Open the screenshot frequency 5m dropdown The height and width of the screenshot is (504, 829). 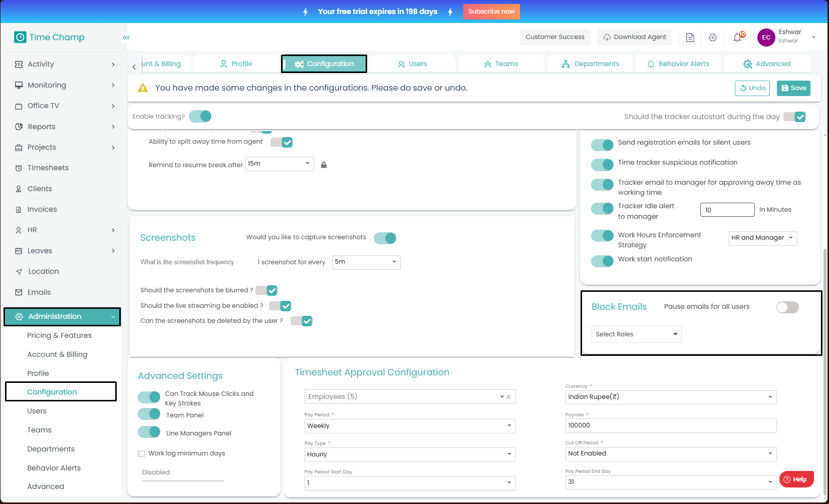tap(366, 262)
